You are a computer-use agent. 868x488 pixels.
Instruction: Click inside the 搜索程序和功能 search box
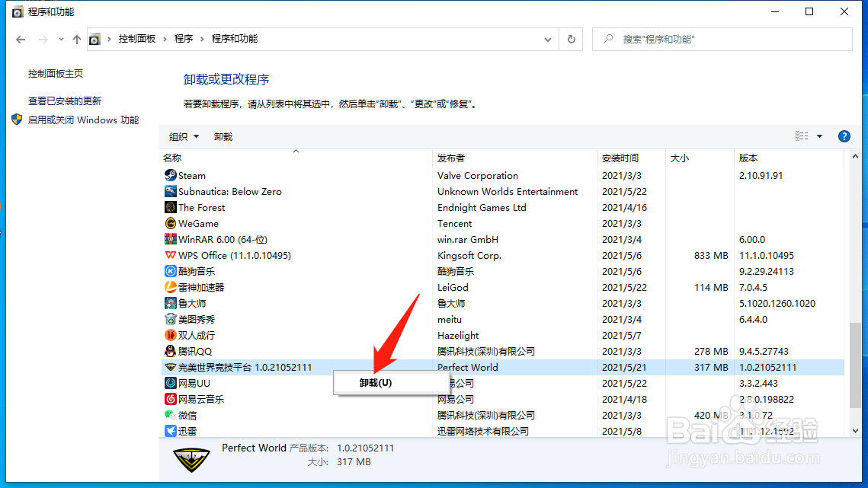pyautogui.click(x=722, y=39)
